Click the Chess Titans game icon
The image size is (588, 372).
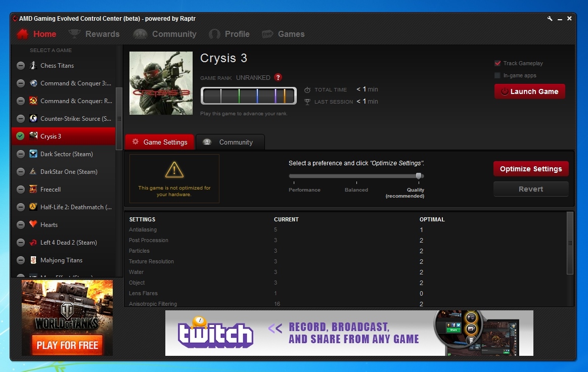click(x=33, y=65)
